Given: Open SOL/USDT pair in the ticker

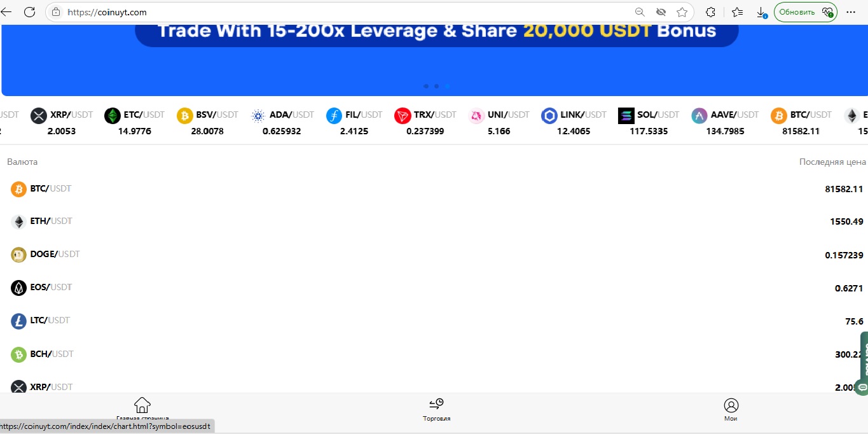Looking at the screenshot, I should tap(658, 115).
